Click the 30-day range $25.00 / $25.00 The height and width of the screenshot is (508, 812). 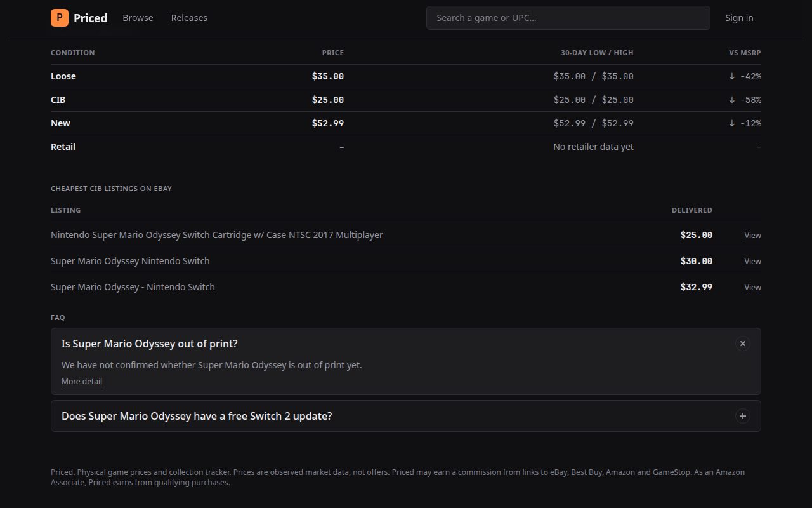point(593,100)
